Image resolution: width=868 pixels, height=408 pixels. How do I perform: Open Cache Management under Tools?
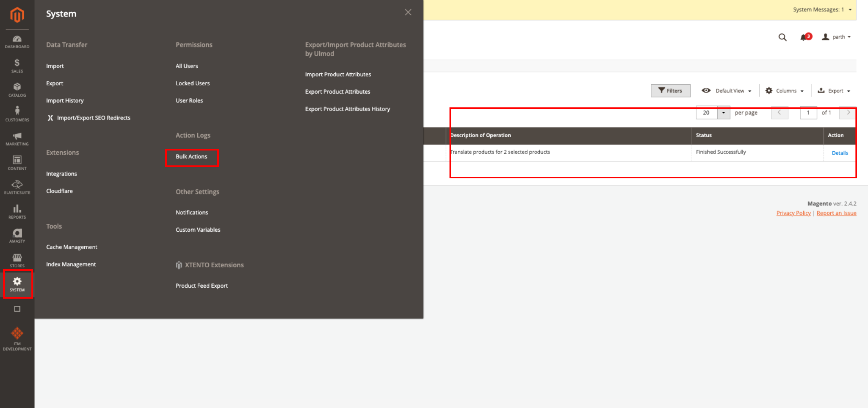tap(71, 247)
